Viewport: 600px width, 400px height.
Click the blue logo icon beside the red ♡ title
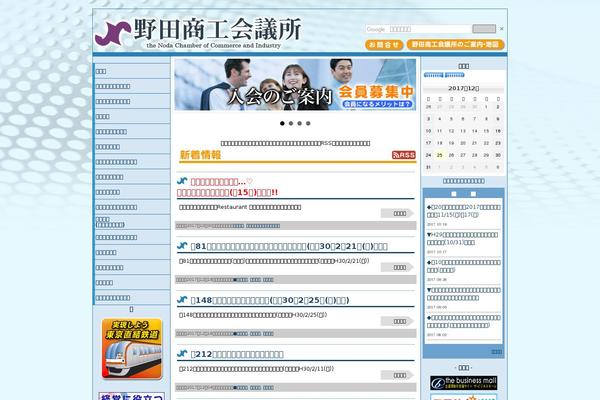[x=182, y=181]
